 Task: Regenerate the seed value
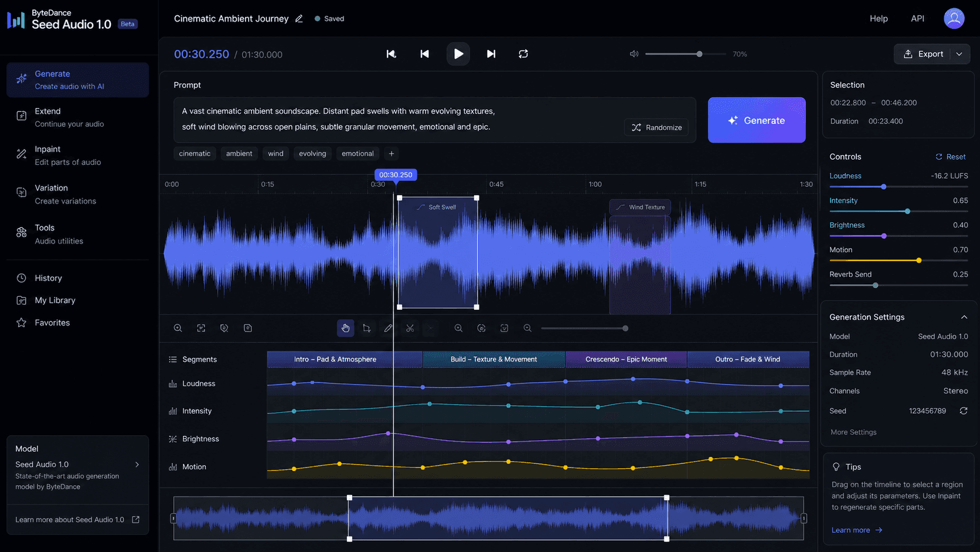point(963,411)
